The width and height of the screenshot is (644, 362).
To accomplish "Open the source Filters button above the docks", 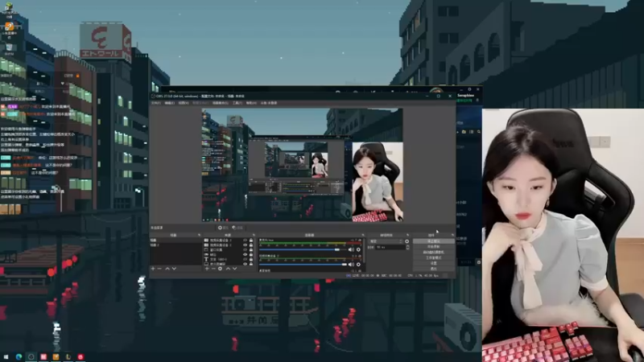I will pyautogui.click(x=237, y=228).
